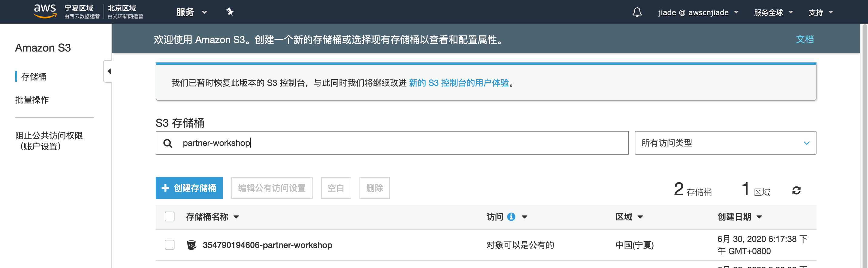Click the 2 存储桶 count

tap(692, 189)
